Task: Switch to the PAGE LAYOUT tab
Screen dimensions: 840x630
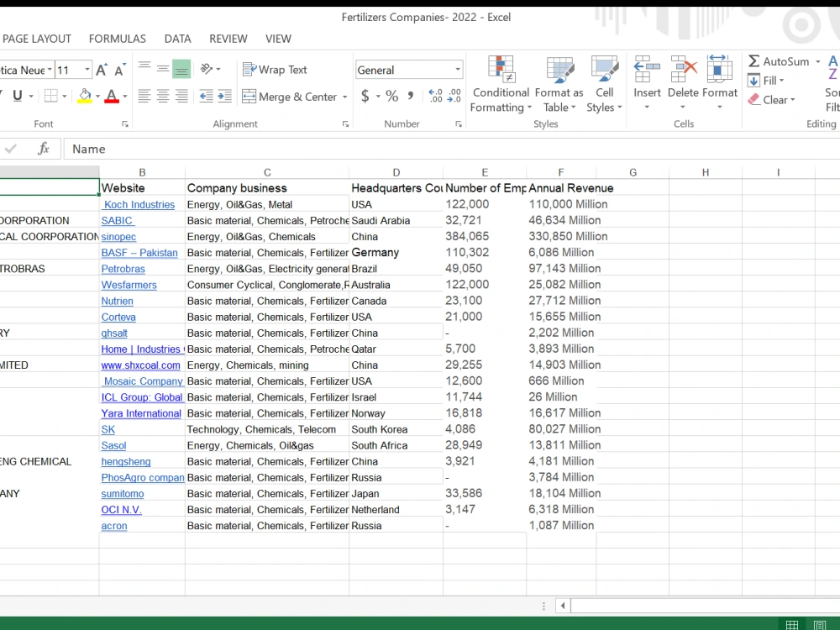Action: (x=36, y=39)
